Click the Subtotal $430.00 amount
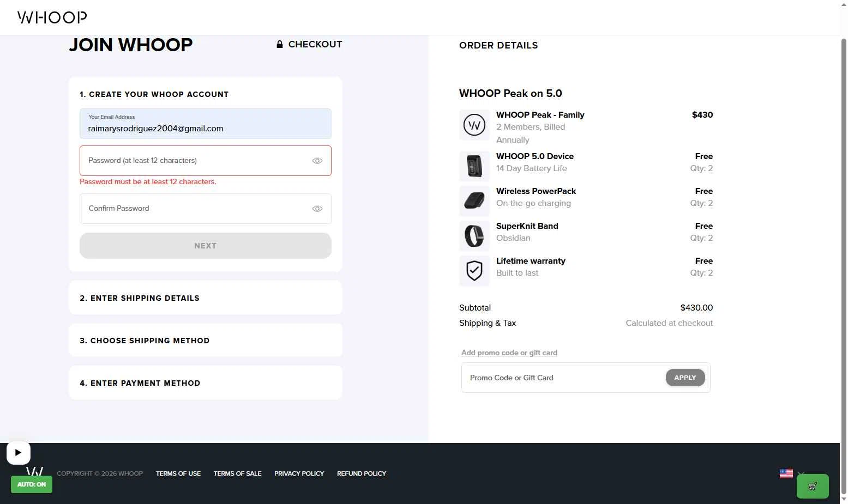This screenshot has width=848, height=504. [x=696, y=308]
